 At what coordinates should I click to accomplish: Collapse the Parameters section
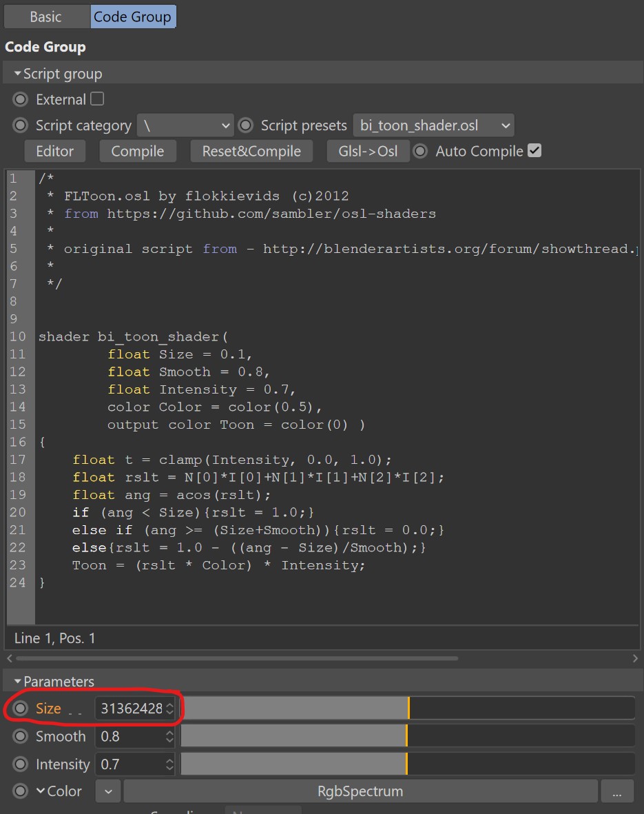point(18,681)
